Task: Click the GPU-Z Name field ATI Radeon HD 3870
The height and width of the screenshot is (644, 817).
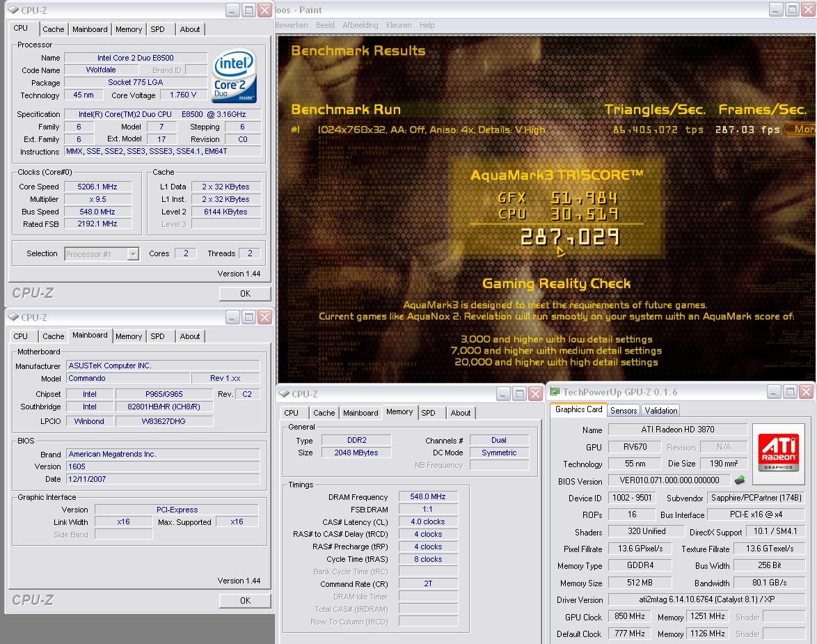Action: coord(678,430)
